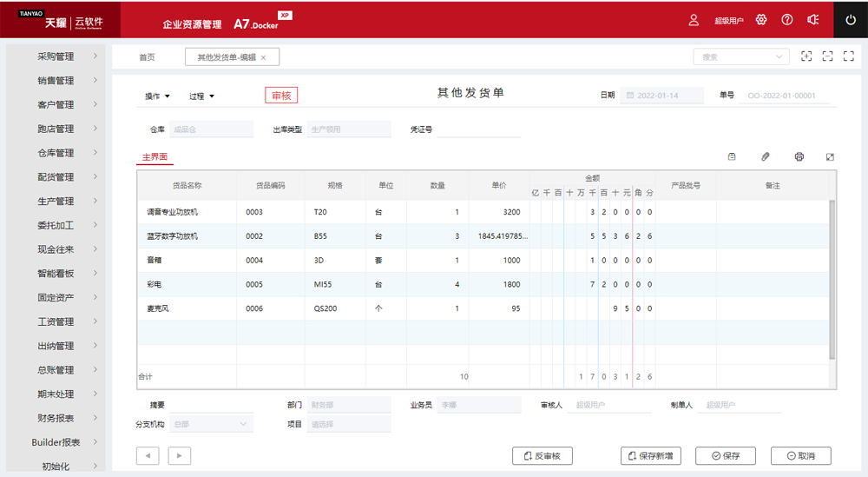
Task: Open the 操作 dropdown menu
Action: [x=157, y=96]
